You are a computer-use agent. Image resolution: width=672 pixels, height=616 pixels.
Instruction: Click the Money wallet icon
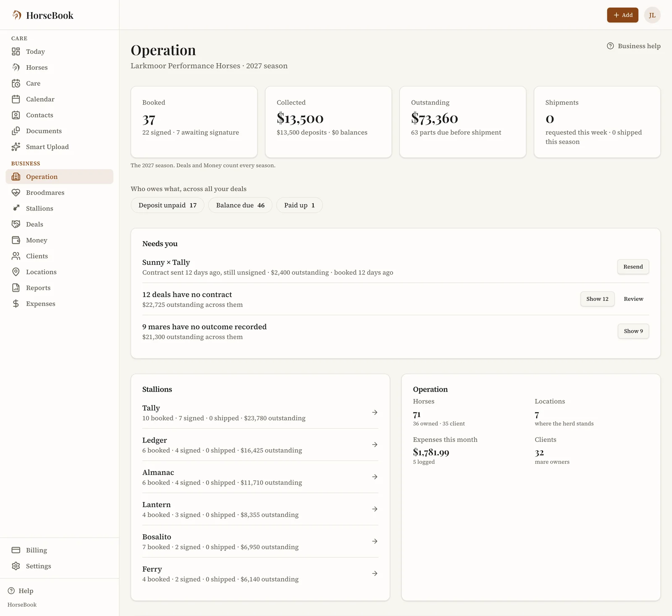(x=16, y=240)
